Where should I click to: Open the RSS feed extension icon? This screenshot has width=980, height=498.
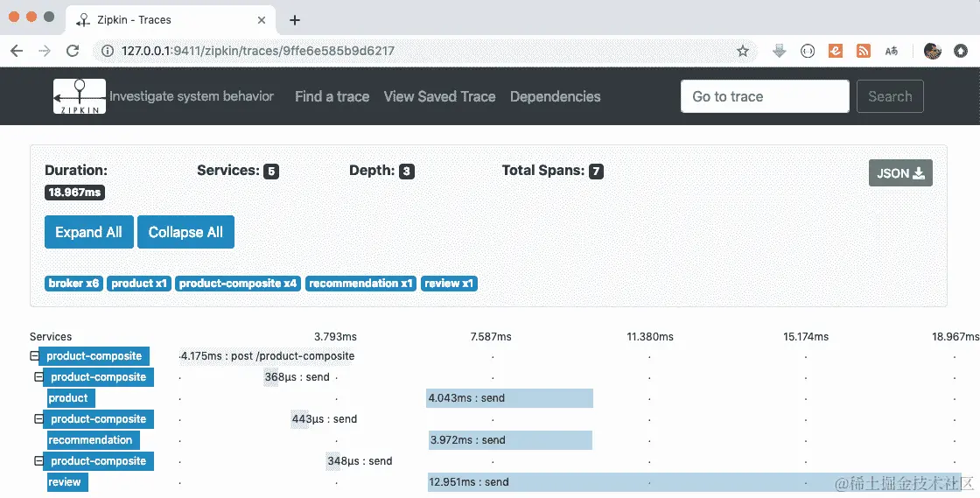tap(864, 52)
